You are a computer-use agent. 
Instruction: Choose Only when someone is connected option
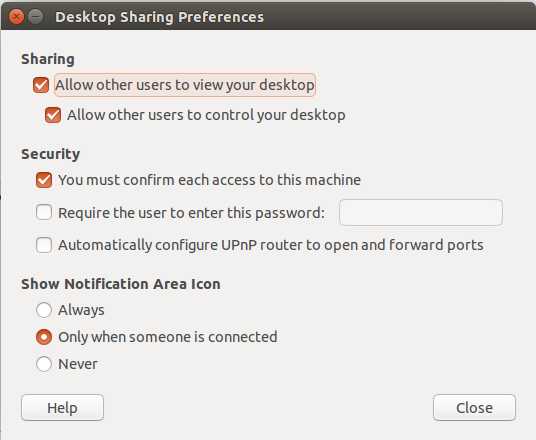tap(44, 337)
